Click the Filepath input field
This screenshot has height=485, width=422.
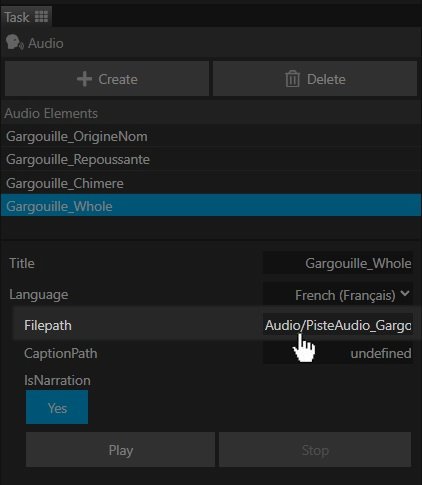pyautogui.click(x=338, y=325)
